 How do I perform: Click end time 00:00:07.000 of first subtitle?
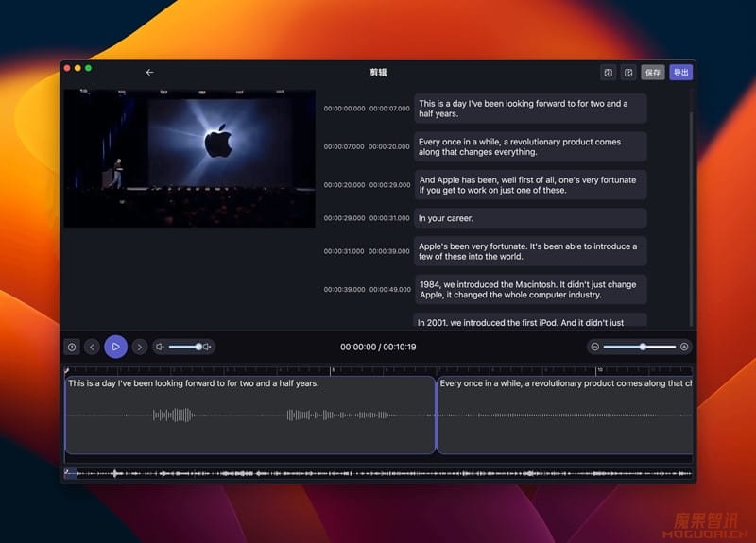tap(389, 109)
